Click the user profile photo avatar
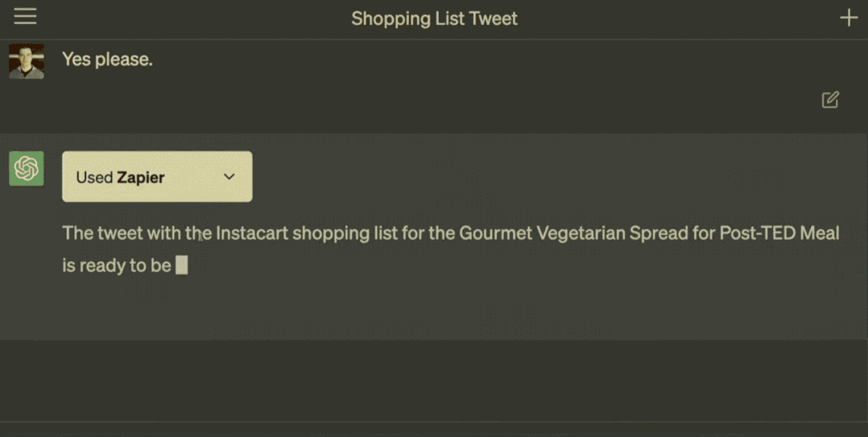The width and height of the screenshot is (868, 437). (27, 61)
